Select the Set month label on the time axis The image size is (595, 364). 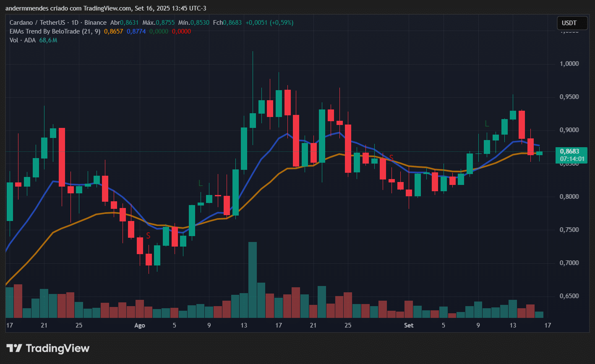409,325
